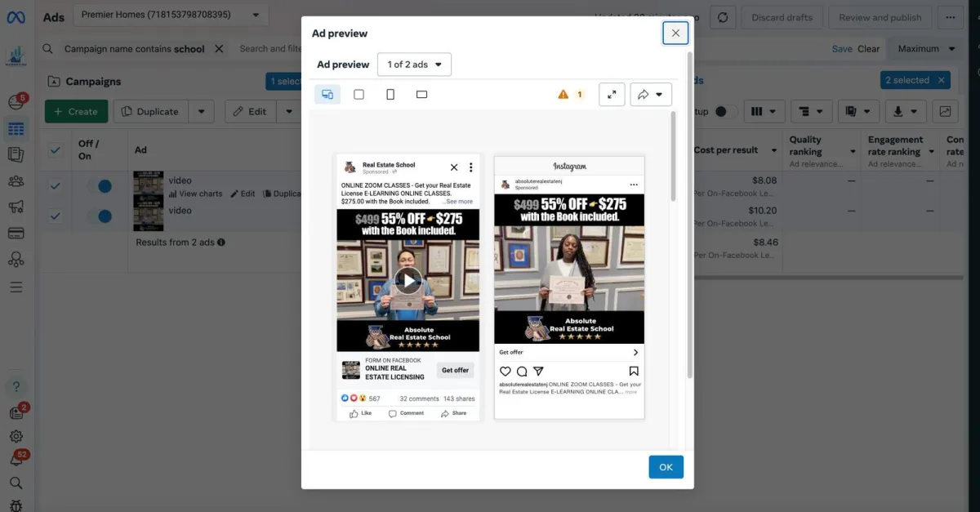Click the Instagram bookmark save icon

pyautogui.click(x=634, y=372)
